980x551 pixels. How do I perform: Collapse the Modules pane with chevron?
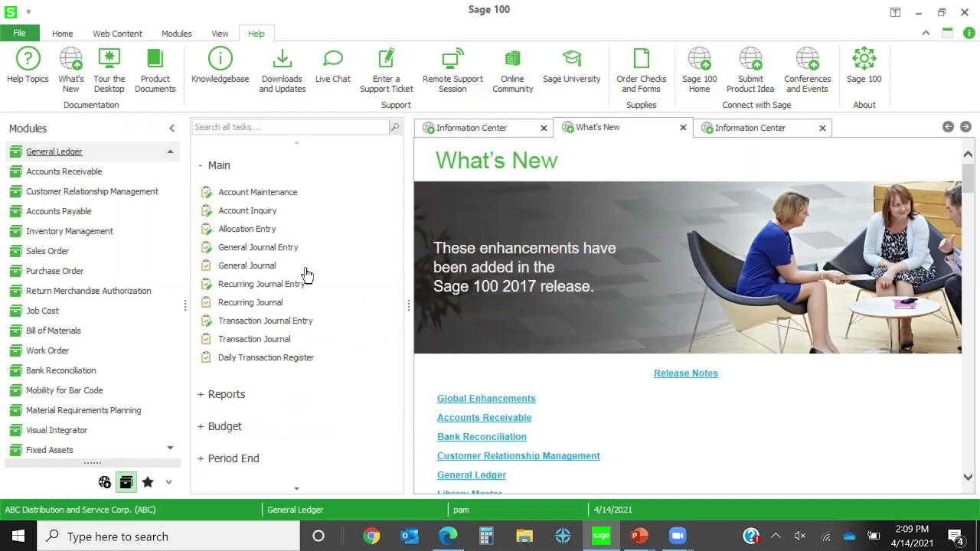[x=171, y=129]
